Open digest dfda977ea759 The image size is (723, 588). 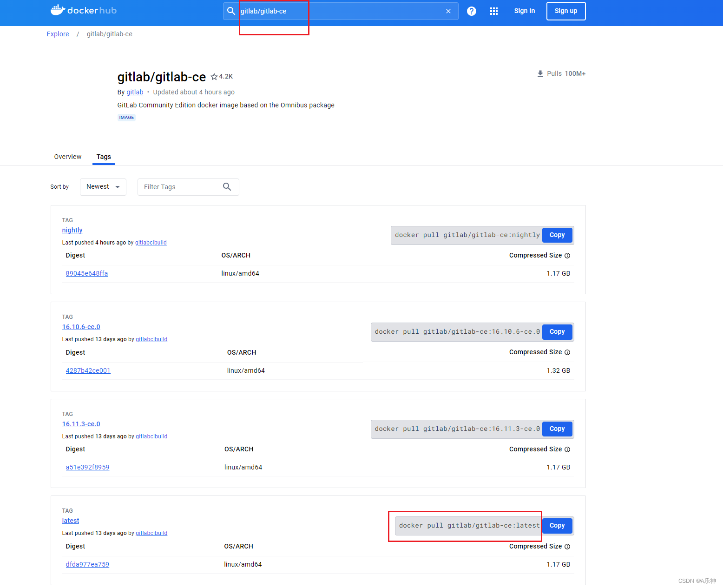(87, 564)
